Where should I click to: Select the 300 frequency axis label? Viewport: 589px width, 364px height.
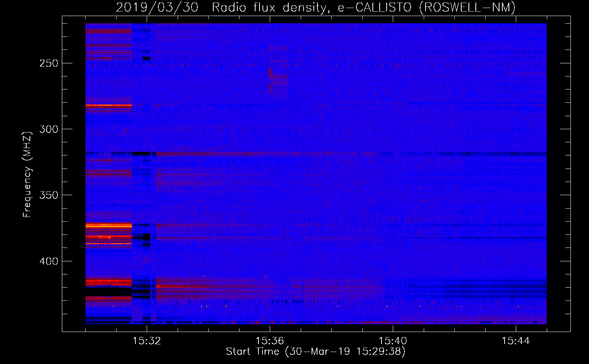49,129
